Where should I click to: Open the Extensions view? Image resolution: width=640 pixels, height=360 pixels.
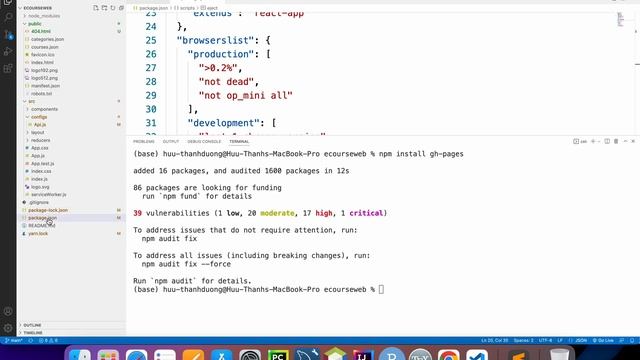pyautogui.click(x=8, y=68)
